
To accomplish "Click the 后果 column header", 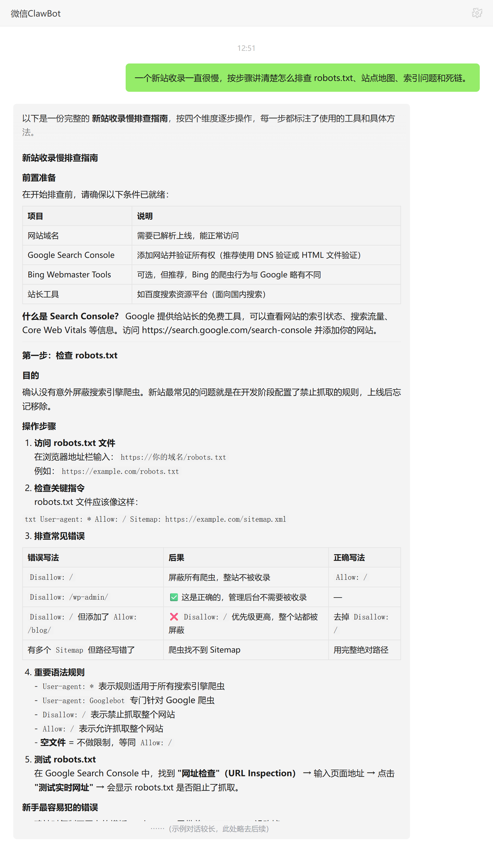I will [x=246, y=557].
